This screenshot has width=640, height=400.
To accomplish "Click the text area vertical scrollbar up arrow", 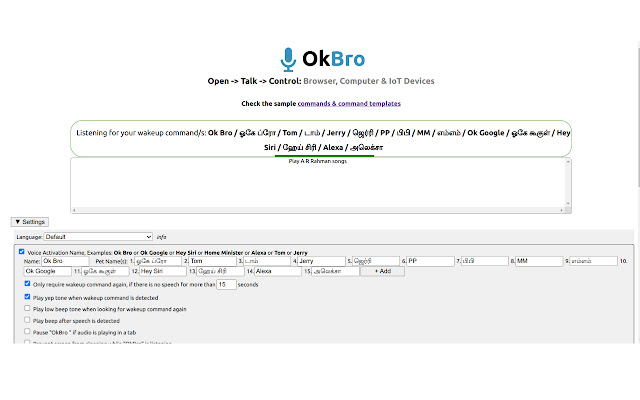I will click(x=568, y=162).
